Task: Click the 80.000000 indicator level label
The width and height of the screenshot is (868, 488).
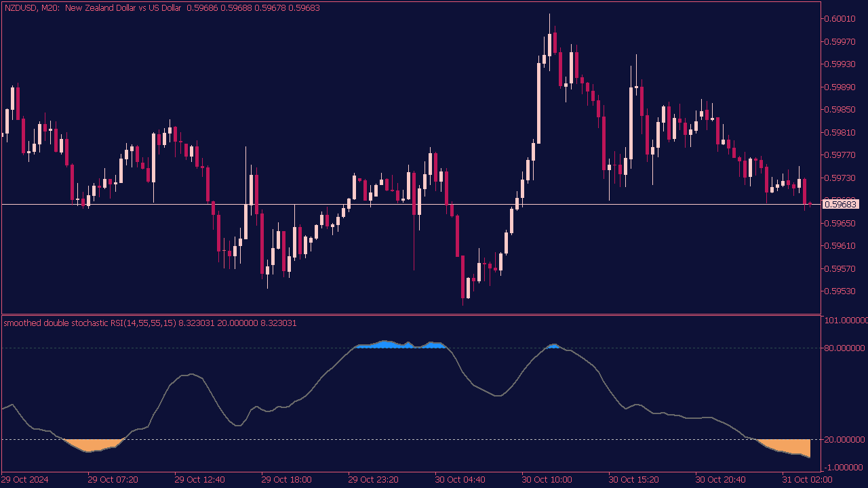Action: tap(845, 348)
